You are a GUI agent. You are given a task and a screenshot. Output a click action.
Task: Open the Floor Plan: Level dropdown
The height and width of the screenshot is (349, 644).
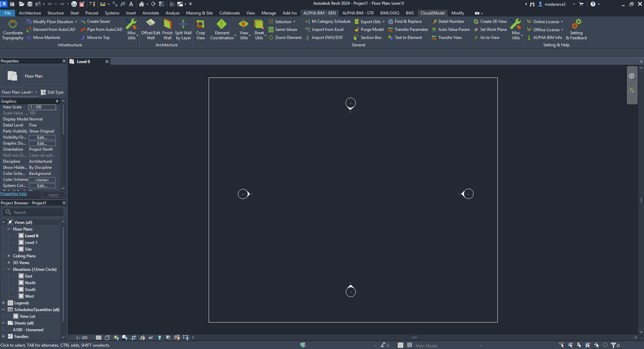(19, 92)
